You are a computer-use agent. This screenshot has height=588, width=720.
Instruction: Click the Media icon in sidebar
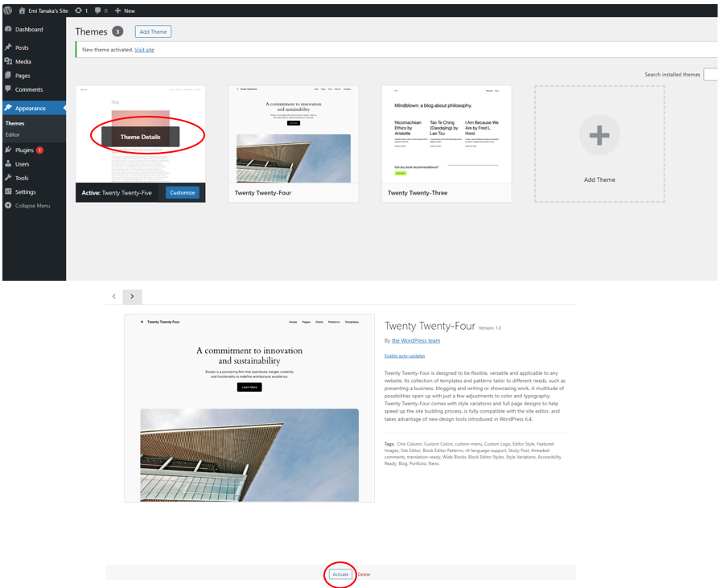8,61
